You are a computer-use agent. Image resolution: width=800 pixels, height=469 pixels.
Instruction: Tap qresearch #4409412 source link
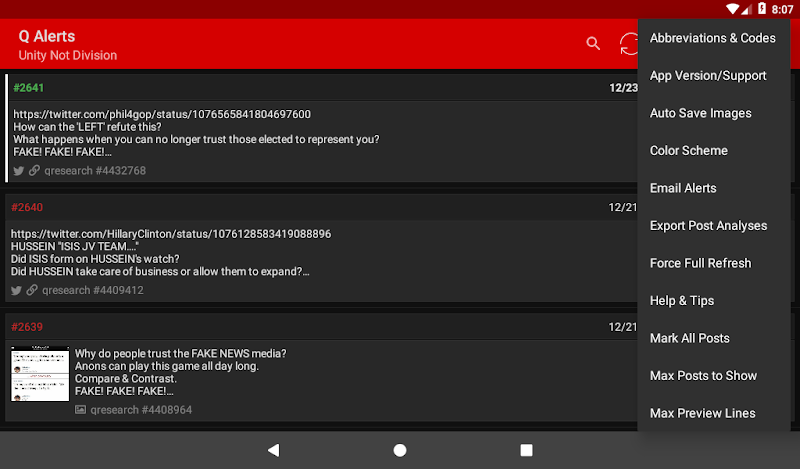(x=93, y=290)
